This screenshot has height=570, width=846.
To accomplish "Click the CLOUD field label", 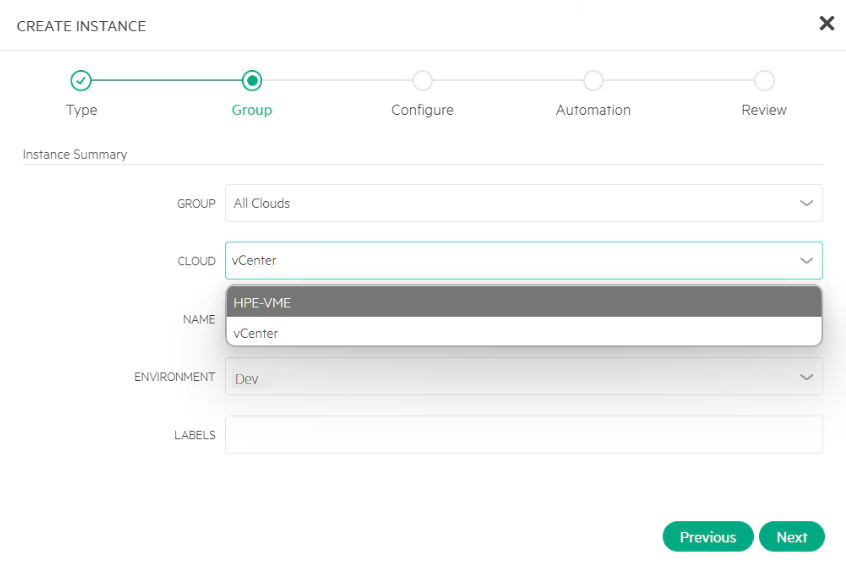I will click(196, 261).
